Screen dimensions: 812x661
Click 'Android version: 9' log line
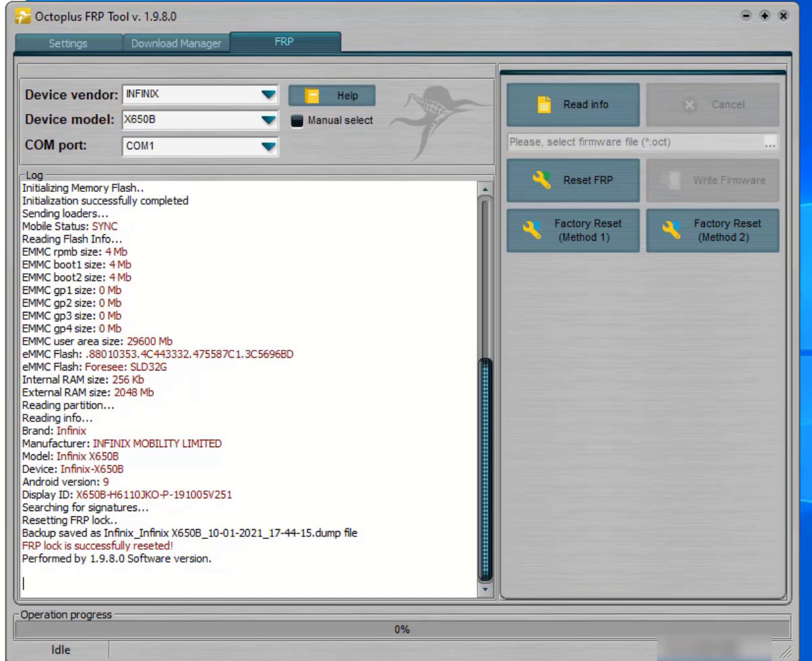tap(65, 482)
